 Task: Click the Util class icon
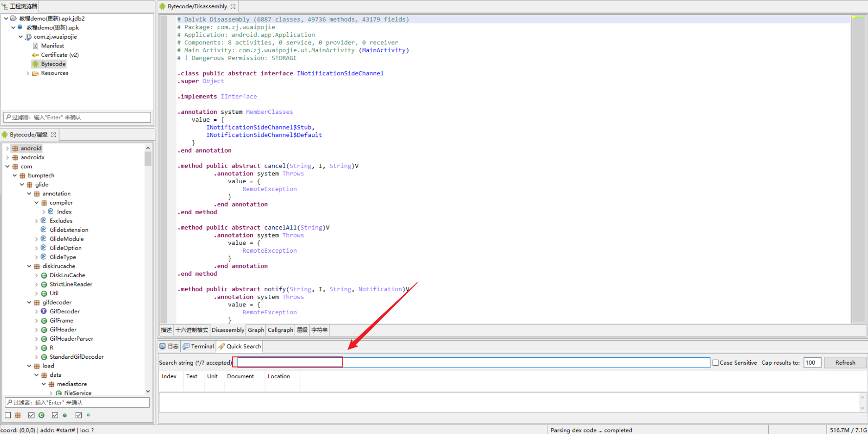[x=44, y=294]
